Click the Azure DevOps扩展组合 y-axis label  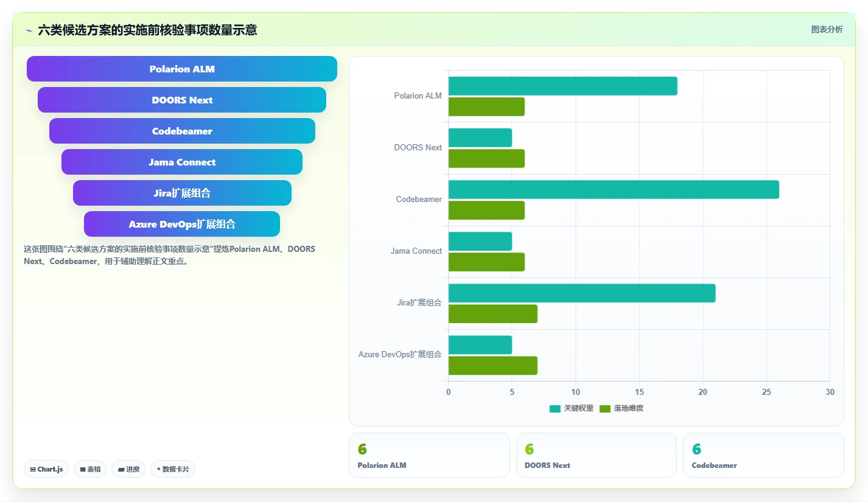[400, 354]
